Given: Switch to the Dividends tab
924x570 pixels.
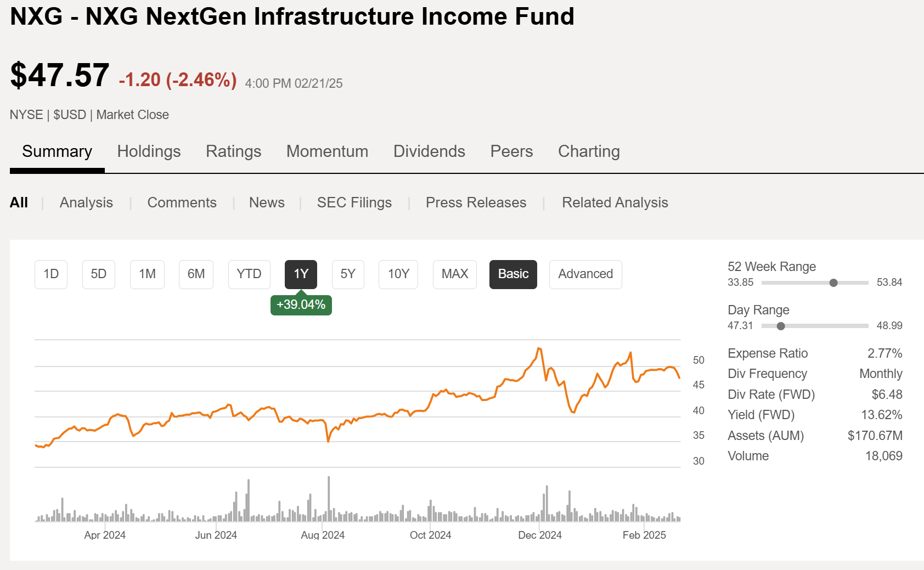Looking at the screenshot, I should point(429,151).
